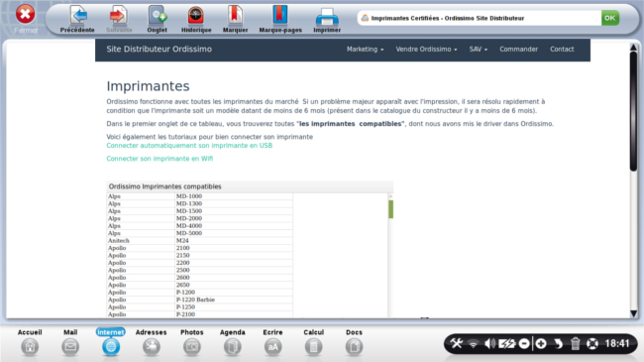Open the SAV dropdown menu
644x362 pixels.
[x=479, y=49]
